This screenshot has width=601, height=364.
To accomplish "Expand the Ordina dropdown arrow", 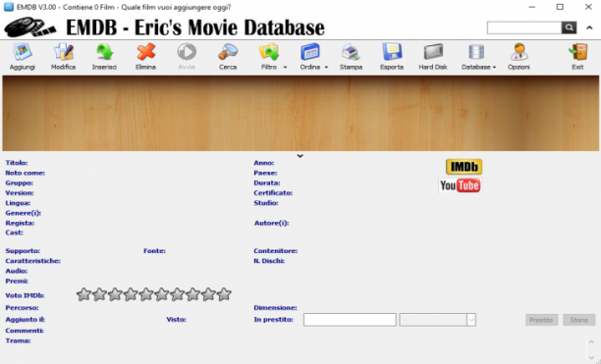I will pos(326,68).
